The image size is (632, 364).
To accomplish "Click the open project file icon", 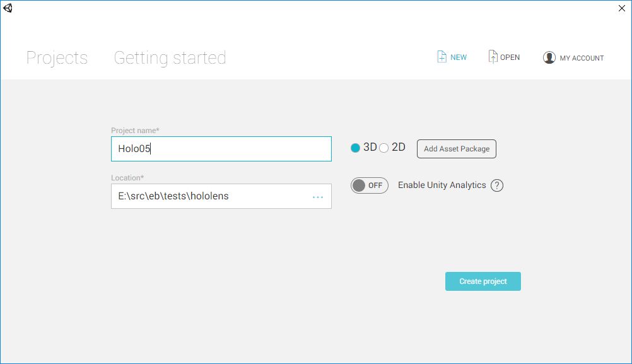I will pyautogui.click(x=493, y=57).
